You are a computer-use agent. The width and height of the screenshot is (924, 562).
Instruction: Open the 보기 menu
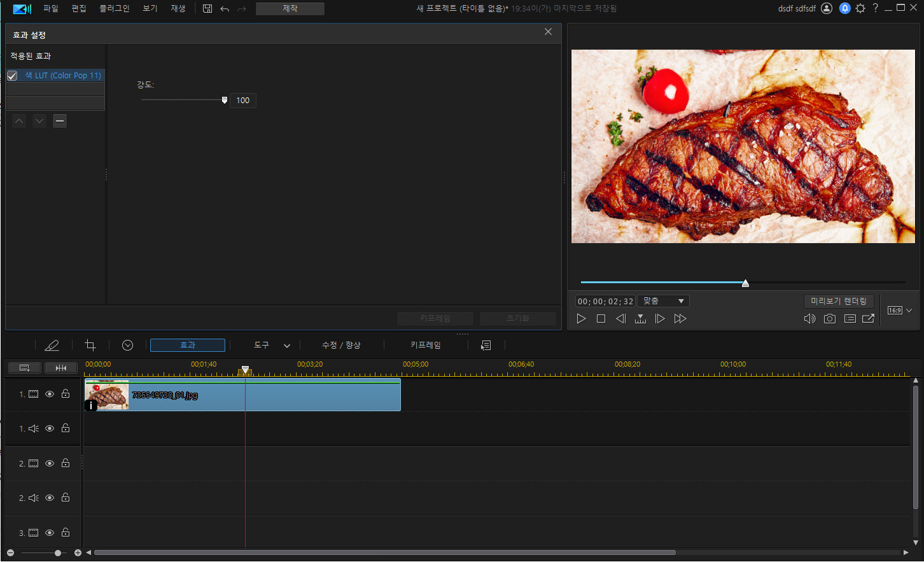tap(150, 8)
